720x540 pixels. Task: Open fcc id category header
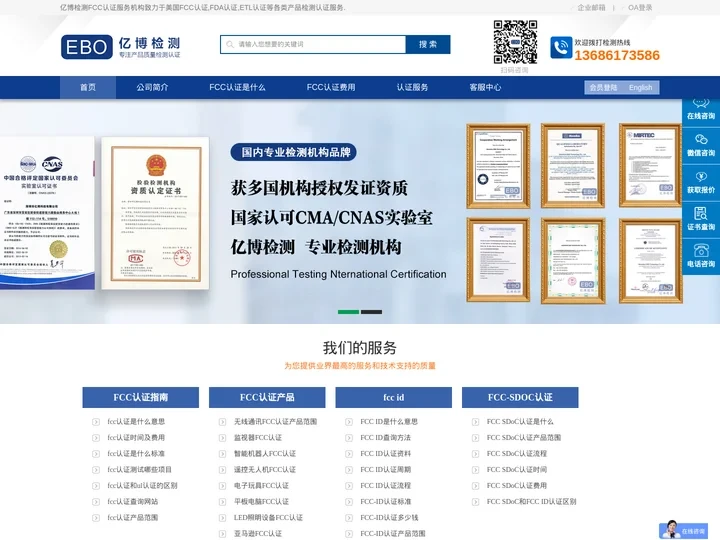click(x=394, y=398)
